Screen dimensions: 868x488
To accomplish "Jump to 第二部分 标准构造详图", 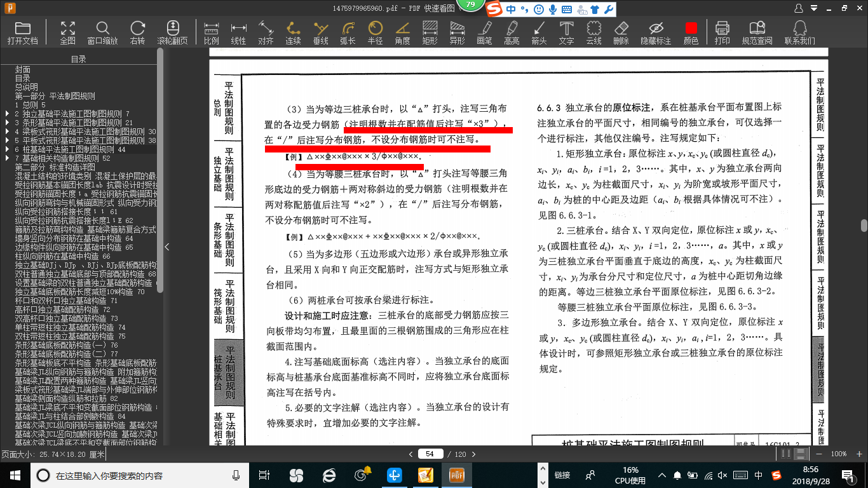I will tap(55, 167).
